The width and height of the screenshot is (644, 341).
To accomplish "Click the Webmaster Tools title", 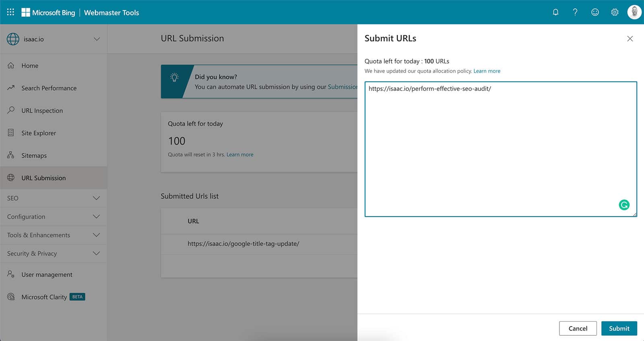I will tap(111, 12).
